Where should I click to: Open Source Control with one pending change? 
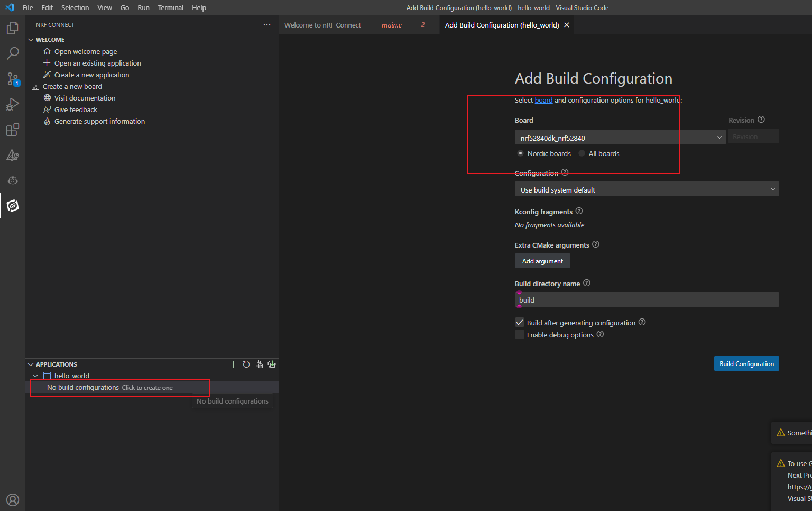pyautogui.click(x=13, y=79)
